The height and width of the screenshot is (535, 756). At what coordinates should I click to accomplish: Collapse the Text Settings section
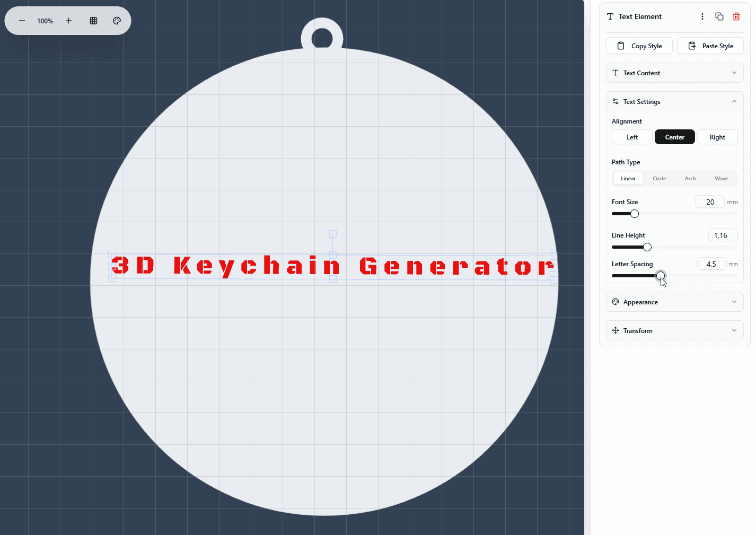click(675, 102)
